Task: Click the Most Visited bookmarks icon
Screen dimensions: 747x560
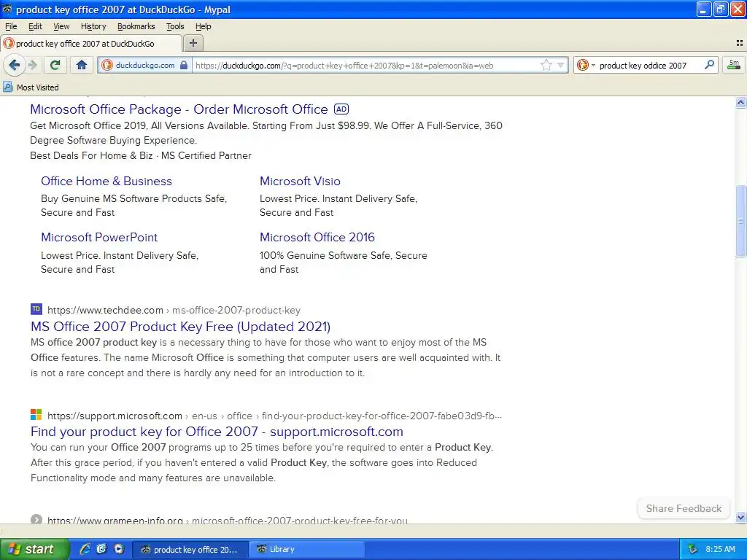Action: tap(7, 87)
